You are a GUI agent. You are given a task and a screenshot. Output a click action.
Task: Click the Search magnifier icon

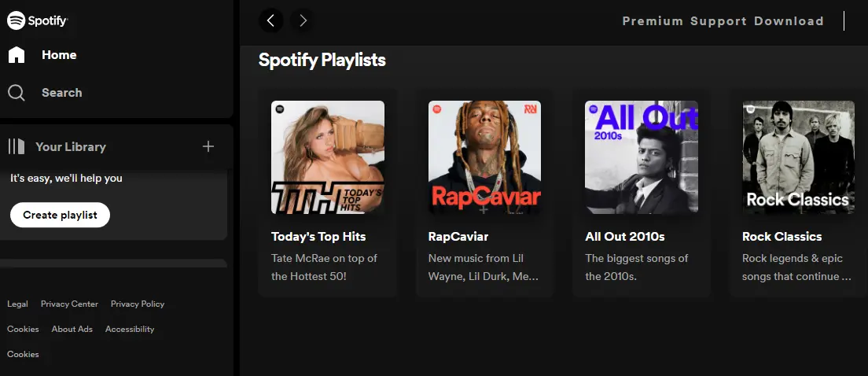[x=17, y=93]
